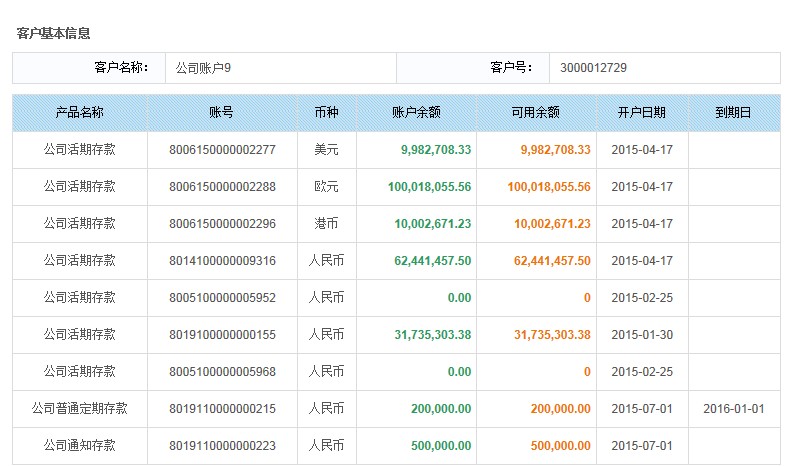Select account number 8005100000005968
Image resolution: width=786 pixels, height=466 pixels.
point(222,372)
